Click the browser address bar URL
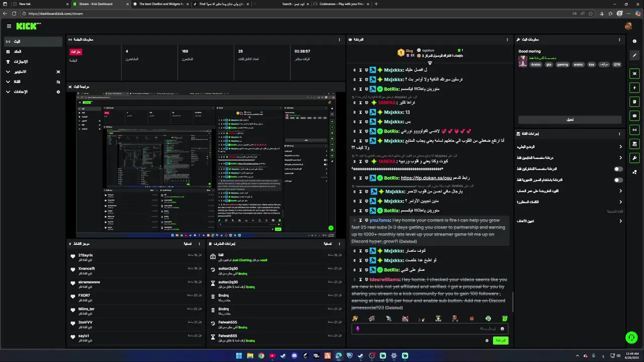This screenshot has height=362, width=644. [55, 14]
